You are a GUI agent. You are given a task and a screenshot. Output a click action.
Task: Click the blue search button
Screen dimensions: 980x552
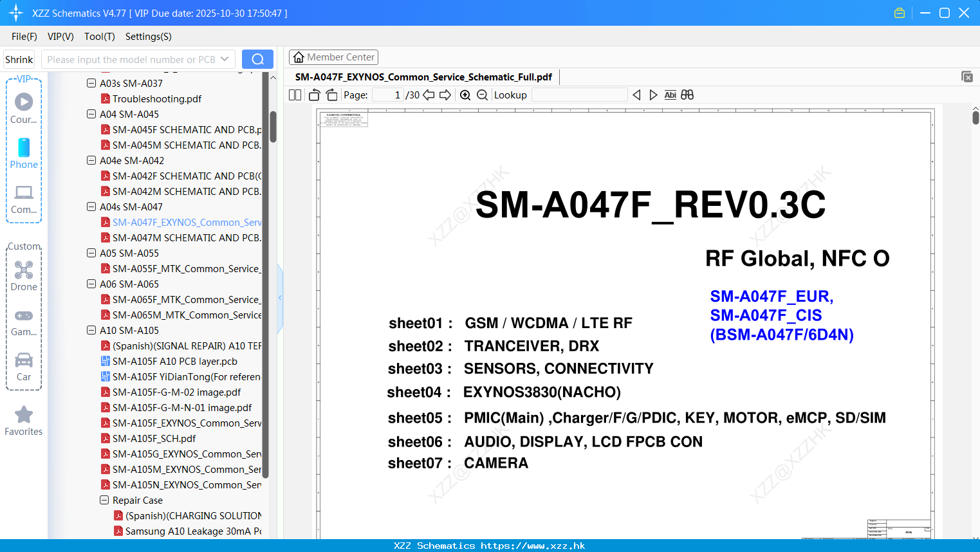pyautogui.click(x=257, y=59)
